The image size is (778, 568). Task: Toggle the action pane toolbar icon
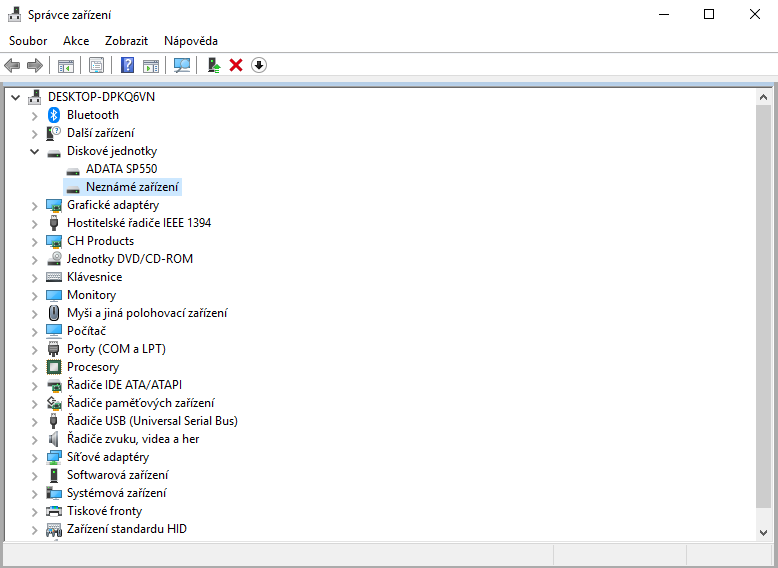151,65
